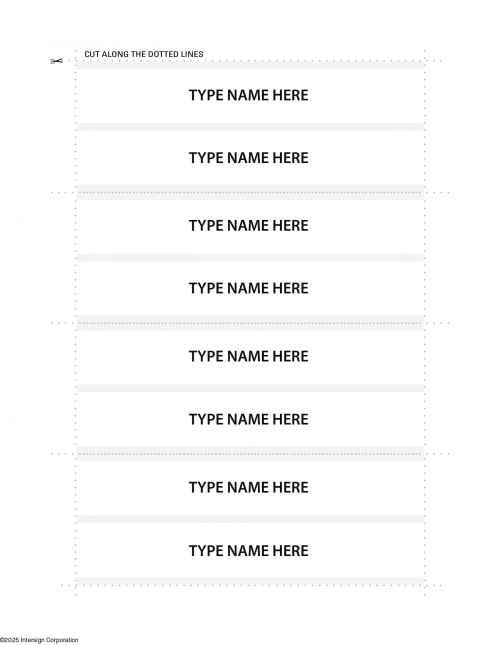The width and height of the screenshot is (500, 646).
Task: Click the ©2025 copyright footer text
Action: (39, 640)
